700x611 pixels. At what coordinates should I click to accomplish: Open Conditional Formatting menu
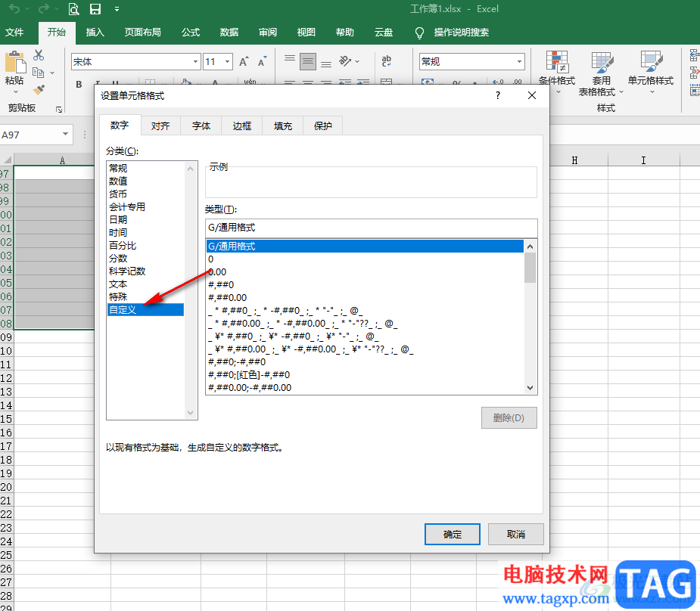(x=557, y=73)
